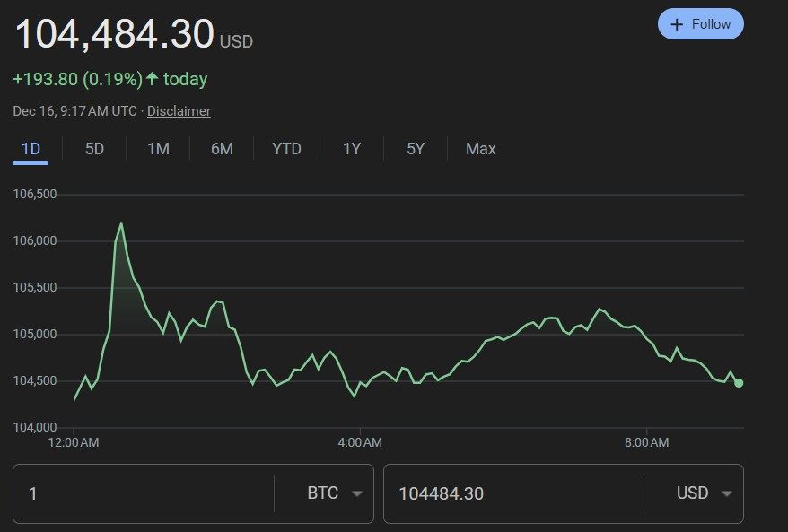View the 5Y price history tab
The width and height of the screenshot is (788, 532).
tap(416, 149)
